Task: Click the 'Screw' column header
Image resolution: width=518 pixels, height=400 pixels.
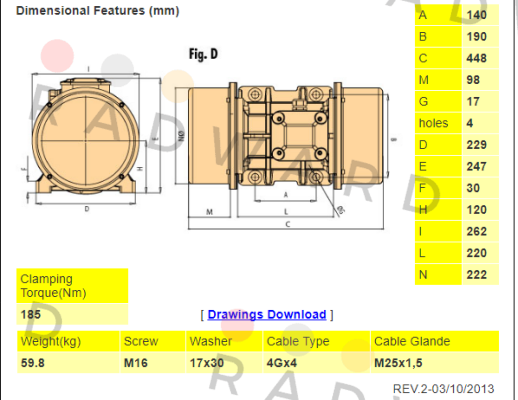Action: [153, 341]
